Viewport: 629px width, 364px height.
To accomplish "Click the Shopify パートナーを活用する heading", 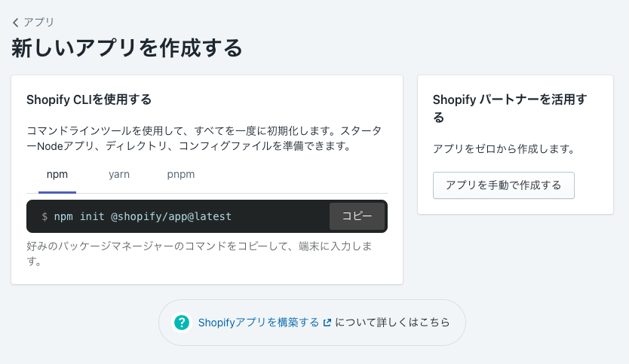I will coord(510,109).
